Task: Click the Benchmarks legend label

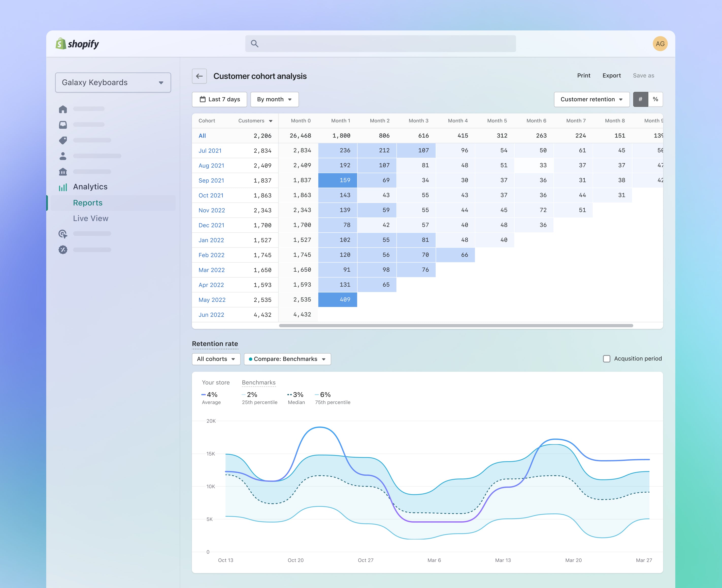Action: coord(259,383)
